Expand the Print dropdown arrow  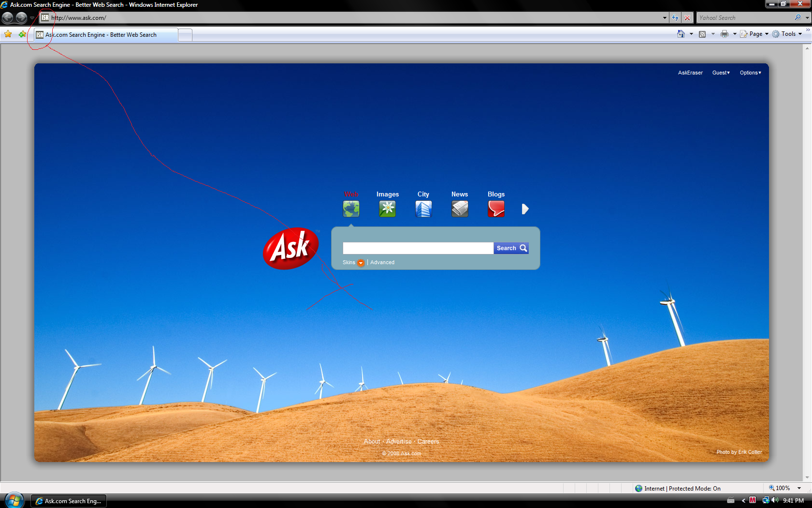tap(735, 34)
